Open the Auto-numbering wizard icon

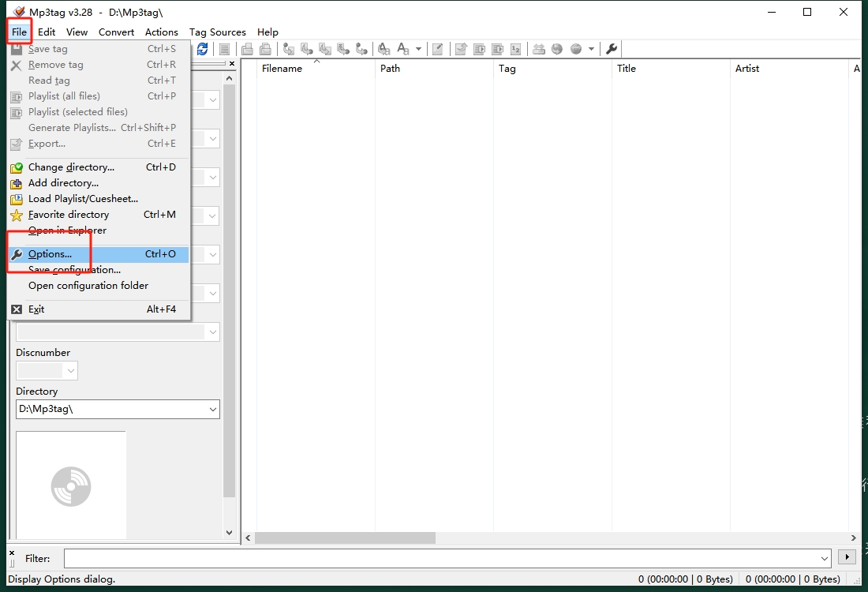point(515,49)
